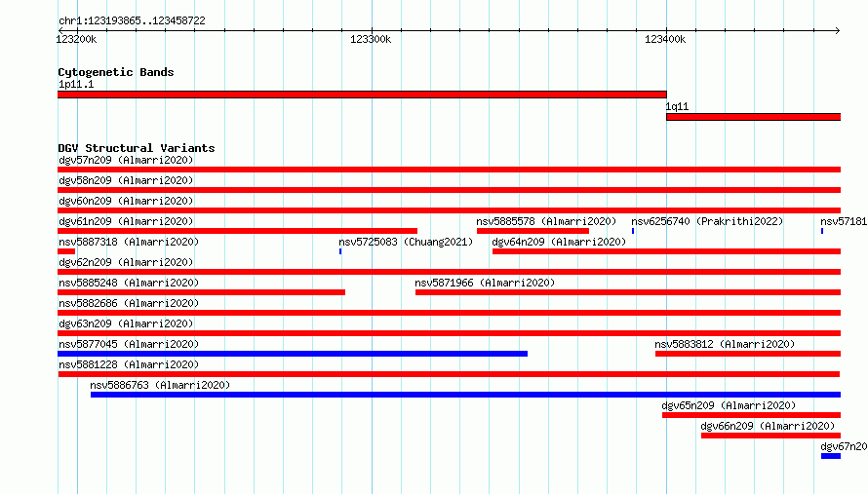Click the Cytogenetic Bands track title
The height and width of the screenshot is (494, 868).
116,72
